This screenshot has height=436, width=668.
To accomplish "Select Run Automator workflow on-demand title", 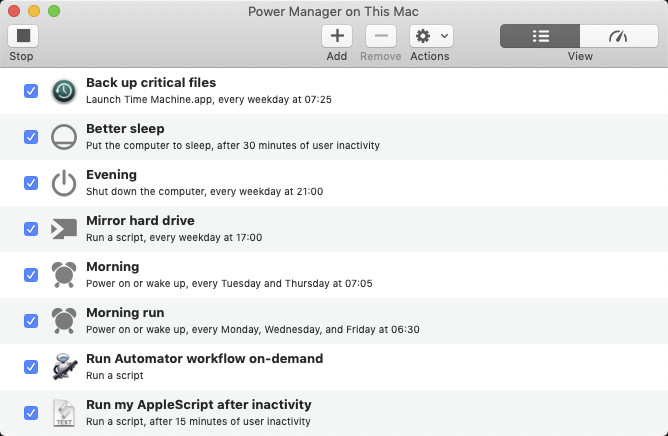I will [x=204, y=359].
